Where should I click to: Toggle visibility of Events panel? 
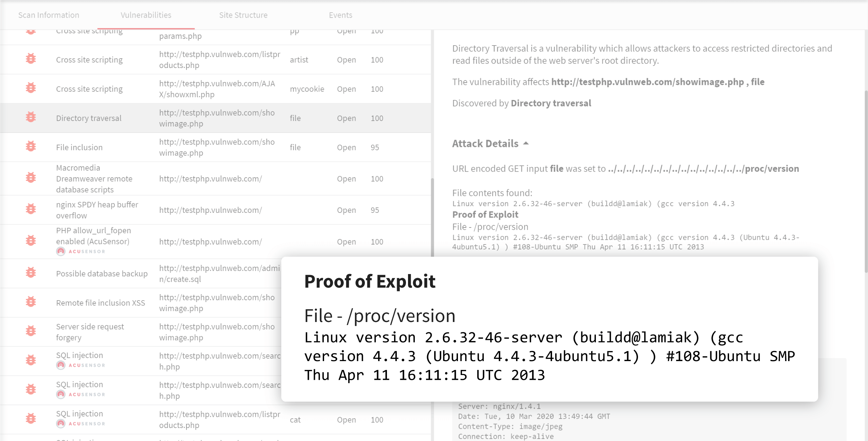coord(340,15)
